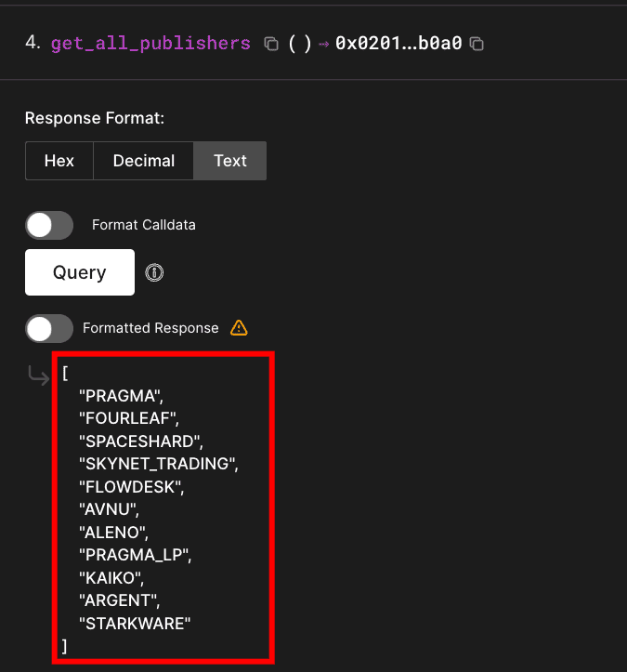627x672 pixels.
Task: Copy the get_all_publishers function name
Action: 271,44
